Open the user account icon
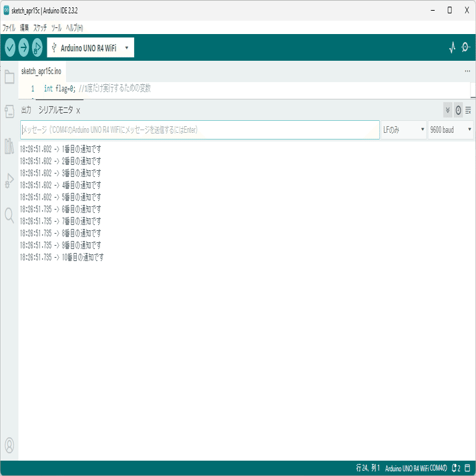The height and width of the screenshot is (476, 476). coord(9,445)
